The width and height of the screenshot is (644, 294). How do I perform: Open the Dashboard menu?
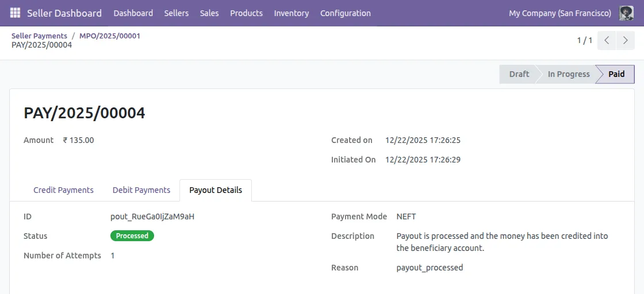pos(133,13)
